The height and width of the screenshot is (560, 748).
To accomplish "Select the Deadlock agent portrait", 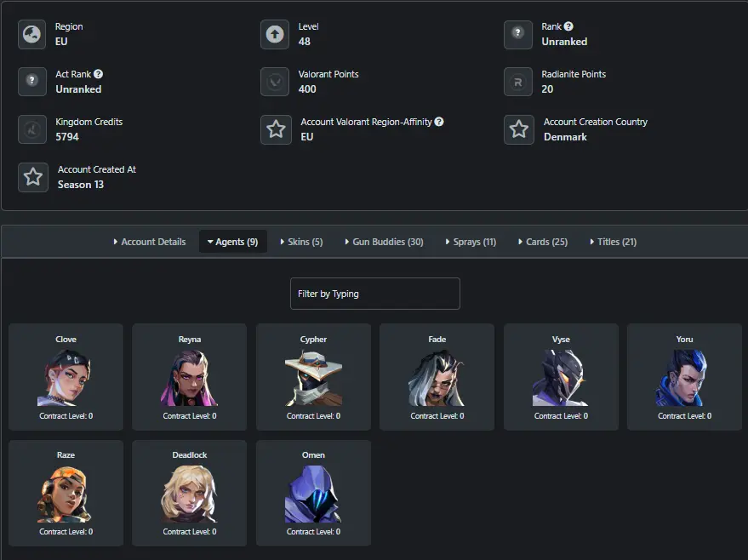I will pos(190,494).
